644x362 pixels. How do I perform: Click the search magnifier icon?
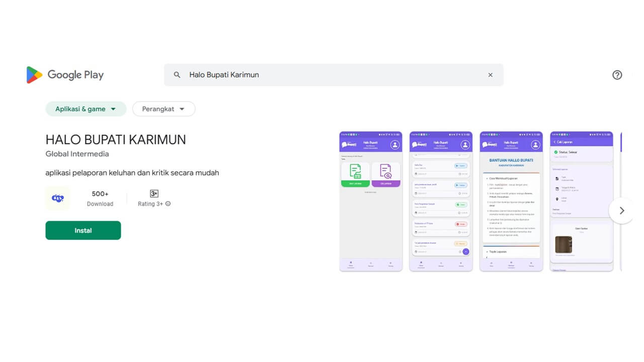coord(177,75)
